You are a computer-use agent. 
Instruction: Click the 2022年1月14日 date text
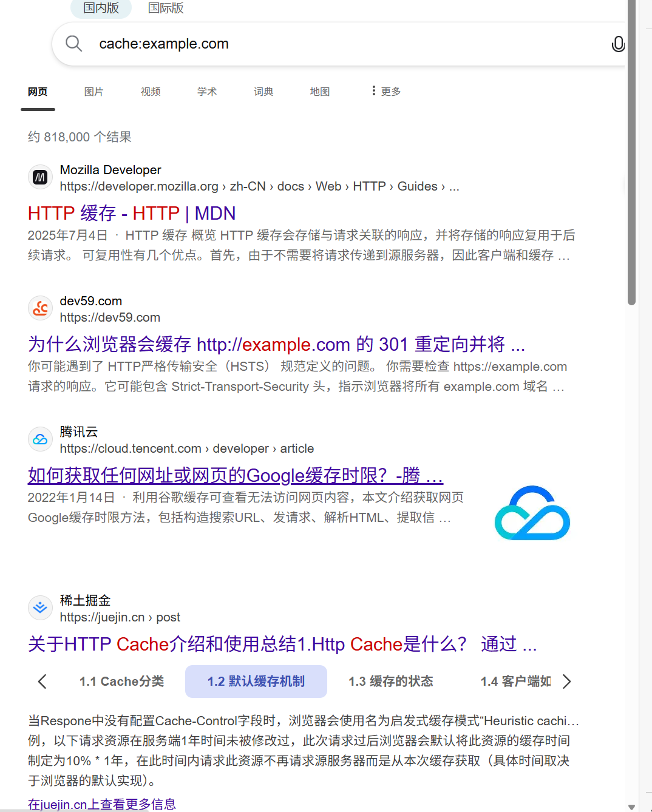click(x=71, y=498)
